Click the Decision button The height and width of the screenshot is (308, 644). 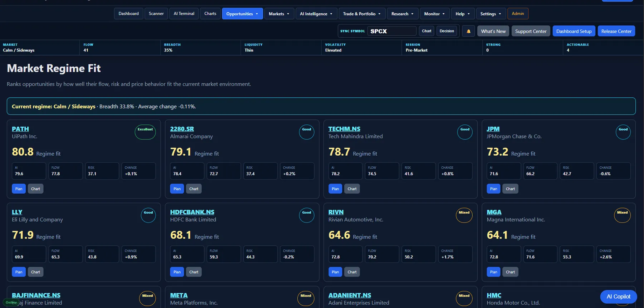(447, 31)
